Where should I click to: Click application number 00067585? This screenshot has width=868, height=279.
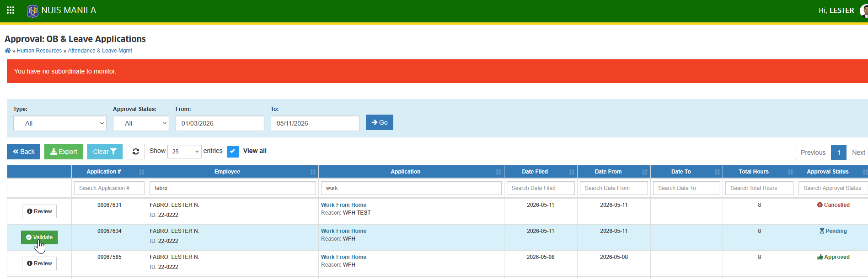click(x=109, y=257)
